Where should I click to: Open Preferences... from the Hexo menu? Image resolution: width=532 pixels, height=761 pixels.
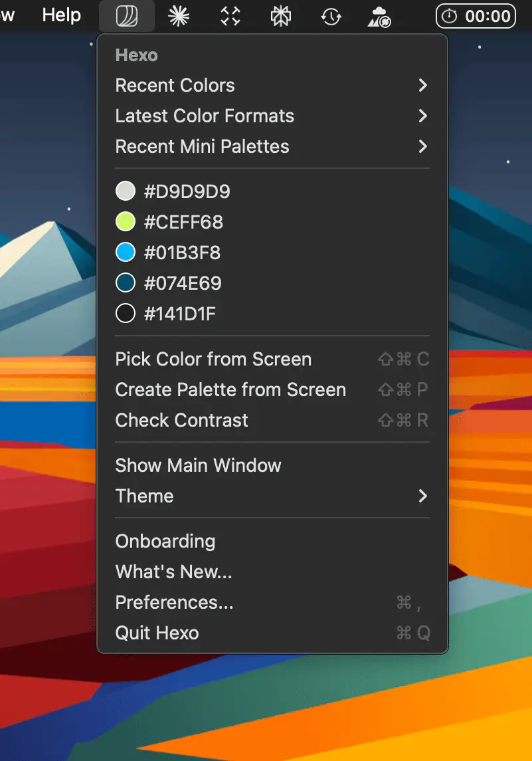pos(174,602)
